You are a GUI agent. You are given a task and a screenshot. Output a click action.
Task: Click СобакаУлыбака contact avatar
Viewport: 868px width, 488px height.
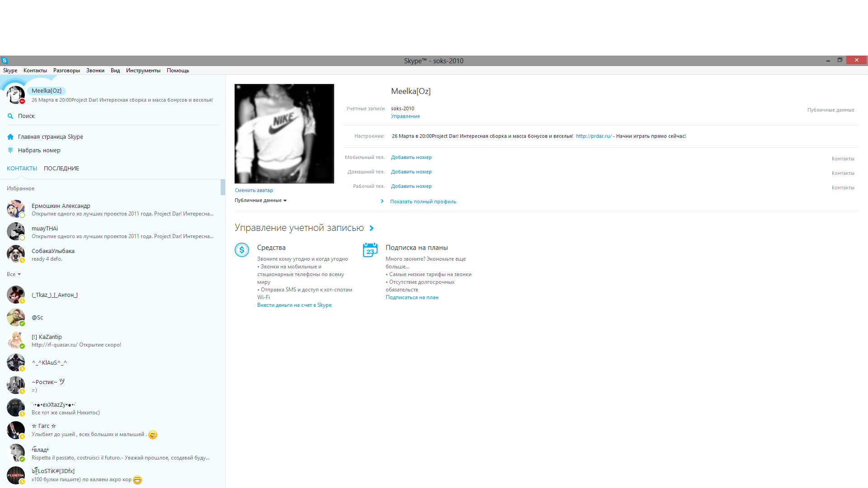tap(16, 254)
